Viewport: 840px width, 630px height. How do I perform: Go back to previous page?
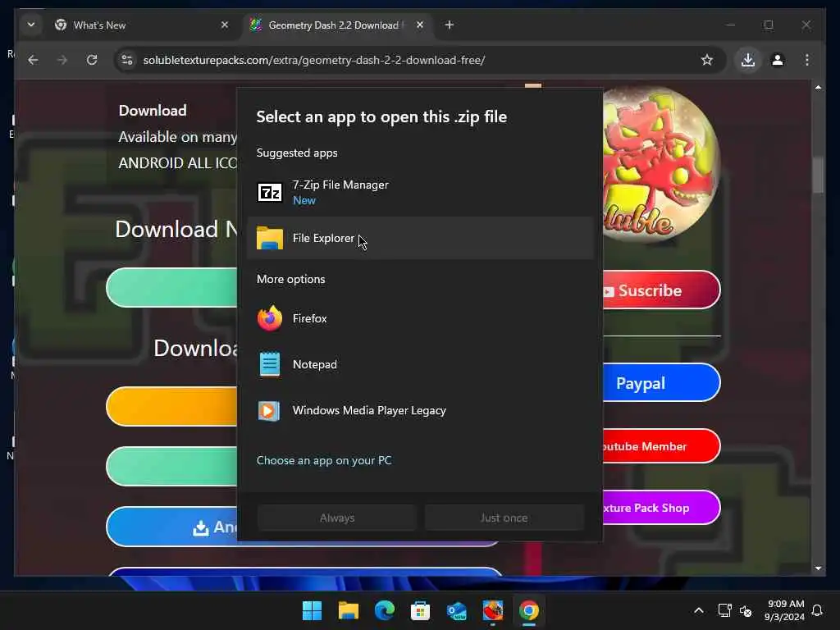click(x=33, y=60)
